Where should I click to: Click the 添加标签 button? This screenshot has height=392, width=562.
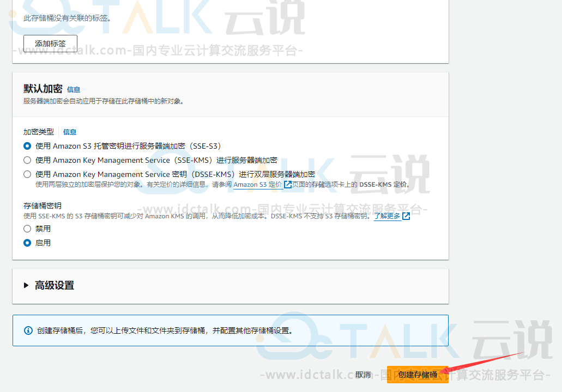[x=50, y=44]
